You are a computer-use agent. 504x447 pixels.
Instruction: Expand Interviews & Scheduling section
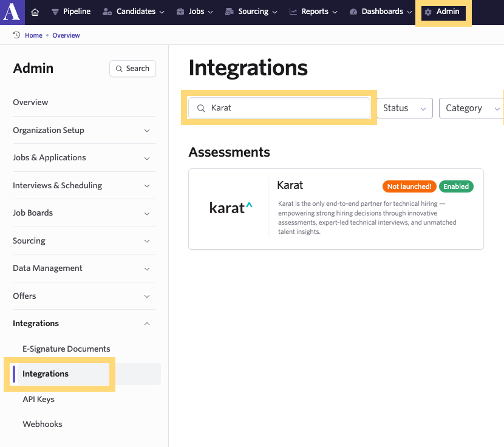84,186
